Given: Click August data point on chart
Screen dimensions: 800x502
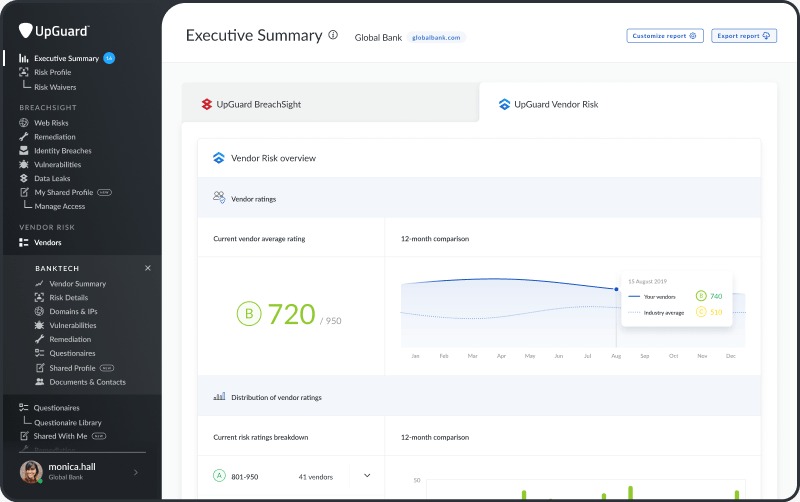Looking at the screenshot, I should pos(616,289).
